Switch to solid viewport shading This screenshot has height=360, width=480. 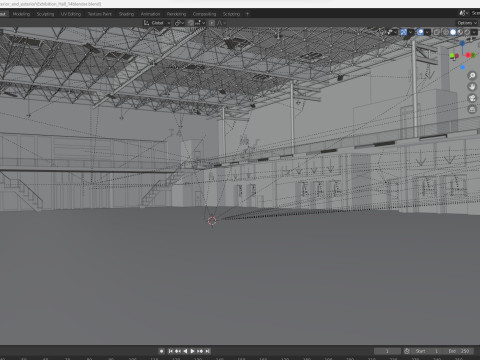(453, 32)
